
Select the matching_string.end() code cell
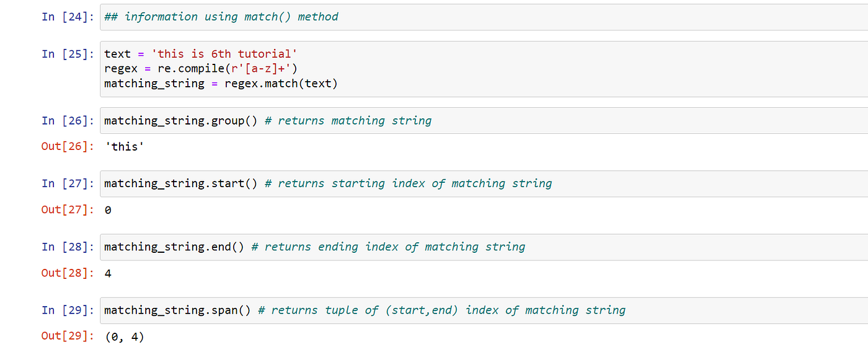[x=314, y=247]
